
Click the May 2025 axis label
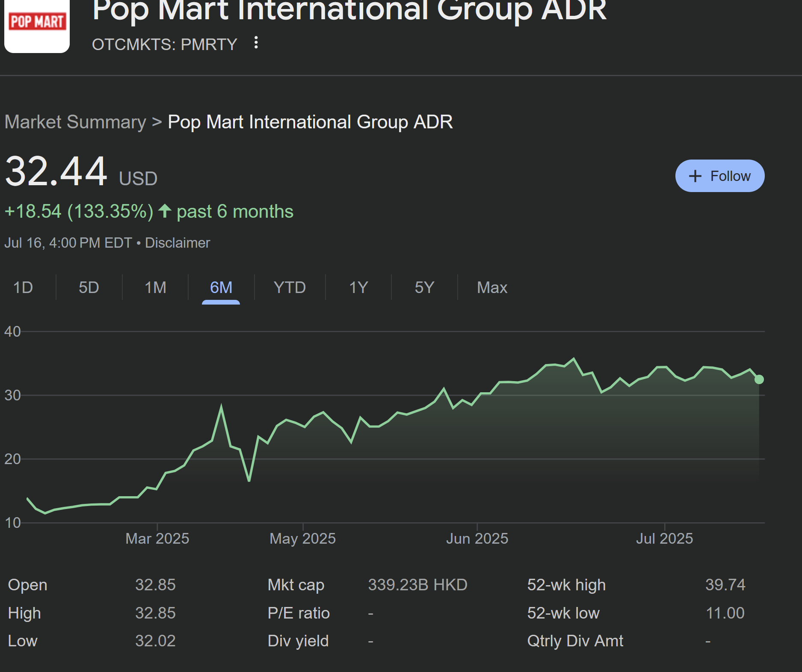303,539
